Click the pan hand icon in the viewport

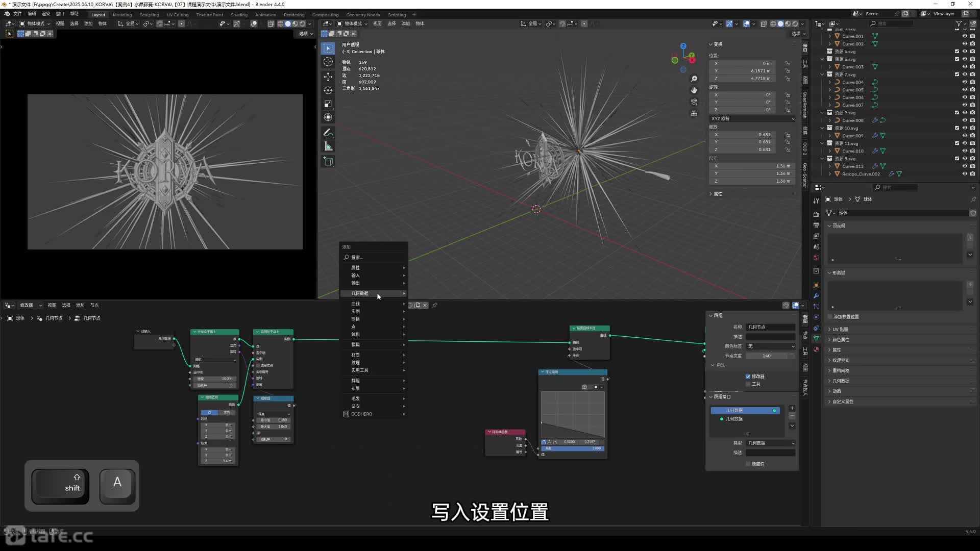pos(694,90)
